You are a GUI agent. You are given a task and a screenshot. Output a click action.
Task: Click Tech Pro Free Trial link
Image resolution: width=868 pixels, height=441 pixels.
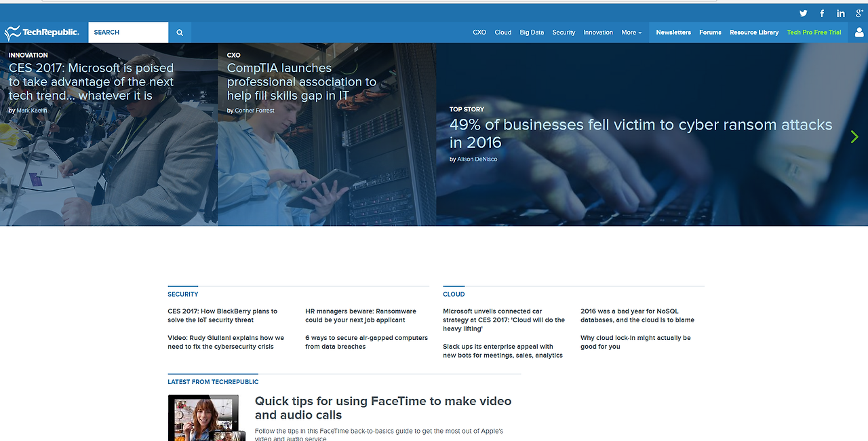(x=814, y=32)
